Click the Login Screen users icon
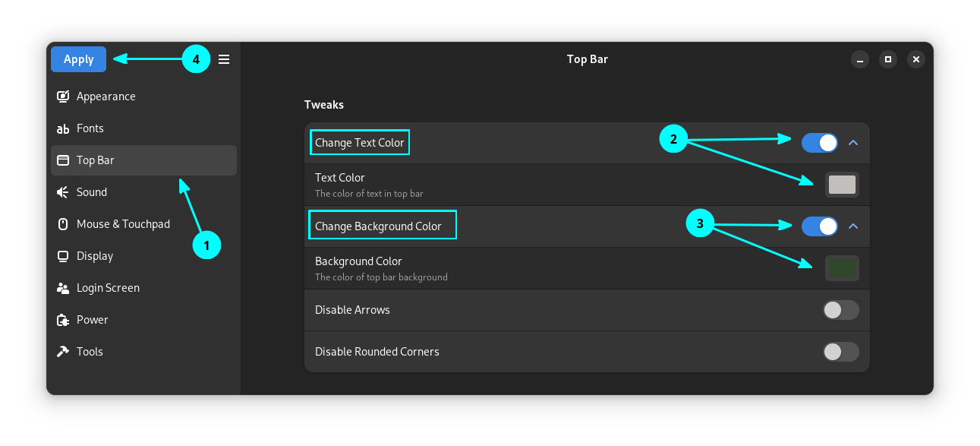980x446 pixels. (x=63, y=288)
